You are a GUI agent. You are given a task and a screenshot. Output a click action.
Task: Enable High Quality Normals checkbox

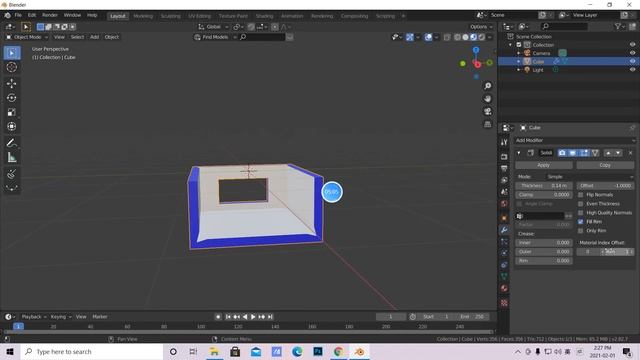(580, 213)
